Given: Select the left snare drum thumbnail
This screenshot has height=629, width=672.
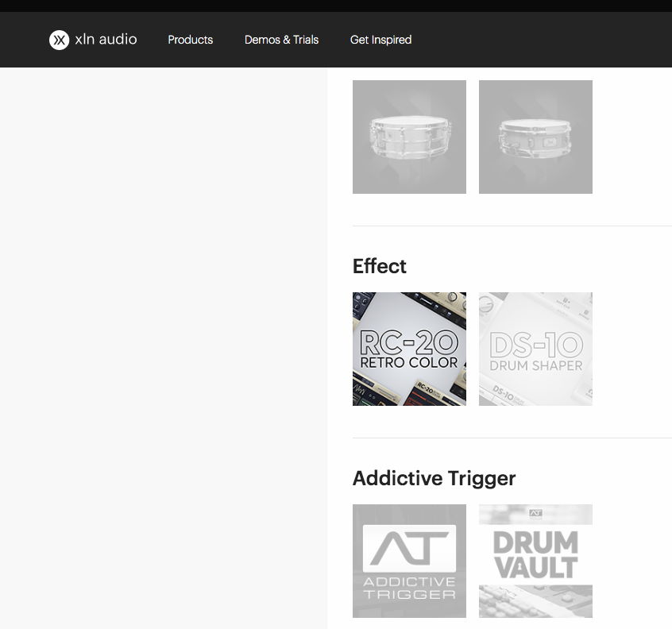Looking at the screenshot, I should pyautogui.click(x=409, y=137).
